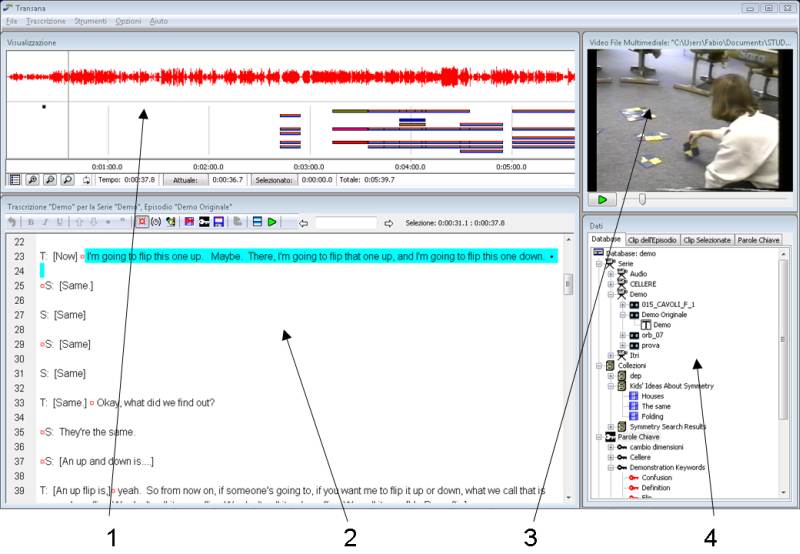This screenshot has width=800, height=554.
Task: Click the left arrow beside transcript search box
Action: click(303, 223)
